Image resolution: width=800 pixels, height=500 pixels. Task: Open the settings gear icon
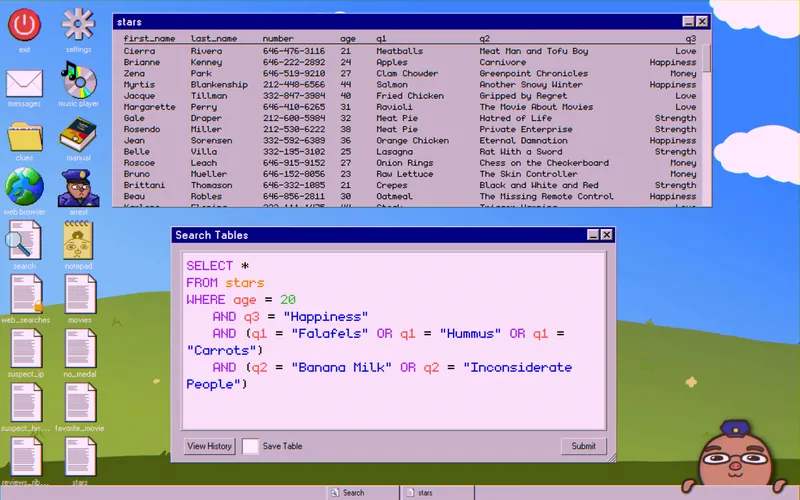pyautogui.click(x=78, y=24)
